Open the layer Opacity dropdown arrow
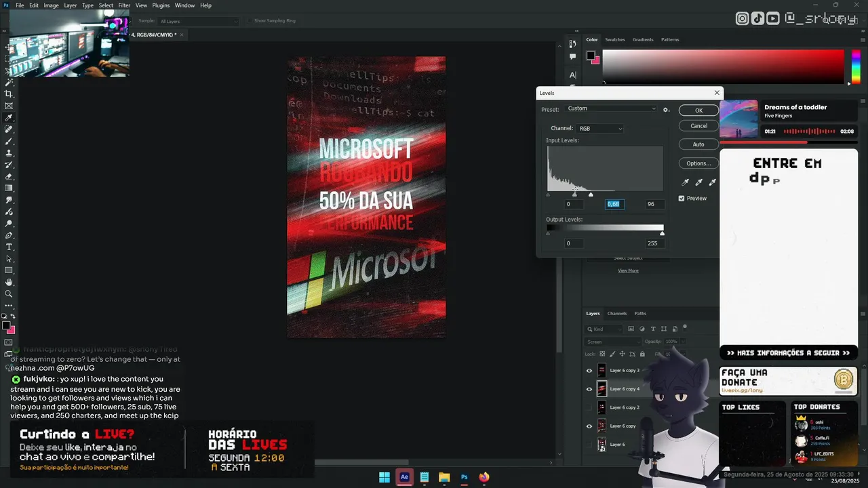Screen dimensions: 868x488 (682, 342)
